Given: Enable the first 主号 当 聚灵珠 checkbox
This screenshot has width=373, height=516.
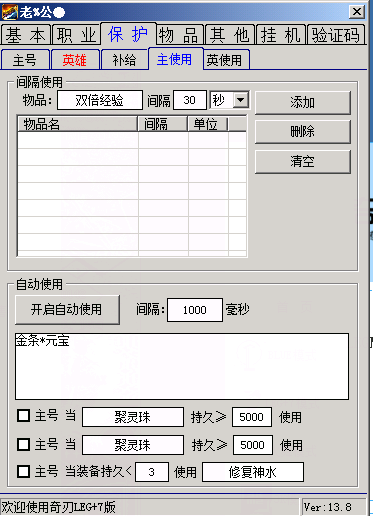Looking at the screenshot, I should [x=24, y=416].
